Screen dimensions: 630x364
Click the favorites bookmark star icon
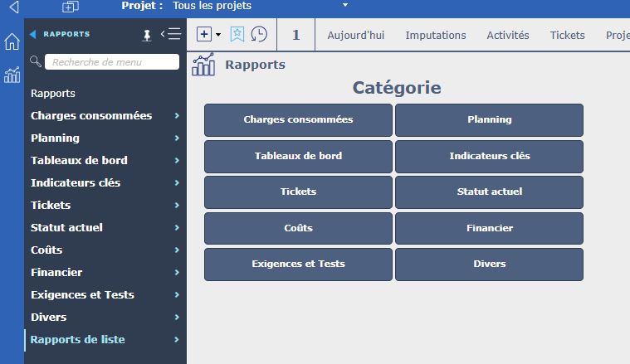tap(237, 34)
